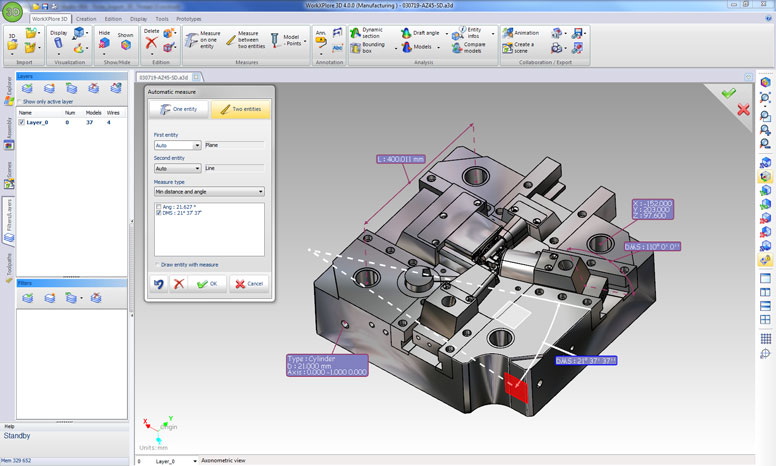Expand the Draft angle dropdown arrow

tap(446, 34)
